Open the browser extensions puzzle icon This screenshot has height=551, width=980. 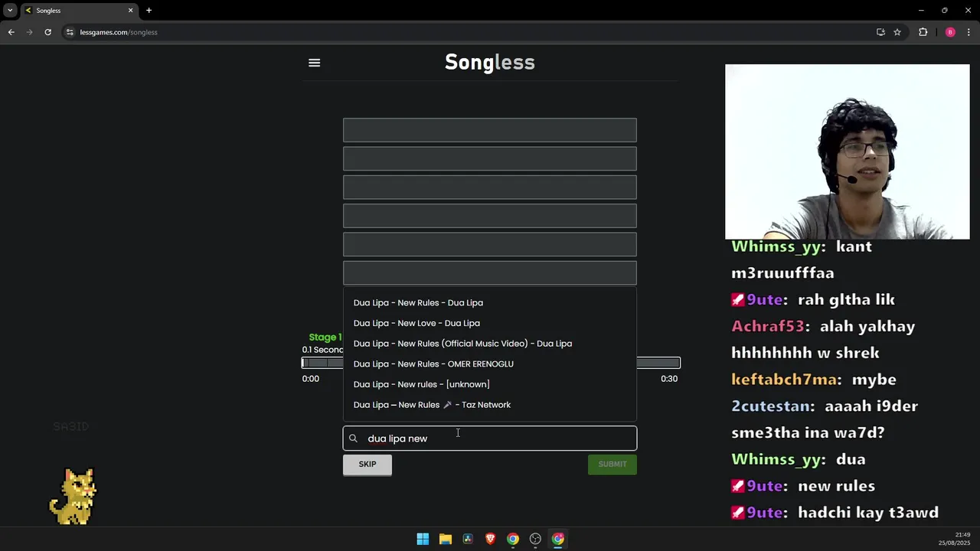pos(923,32)
